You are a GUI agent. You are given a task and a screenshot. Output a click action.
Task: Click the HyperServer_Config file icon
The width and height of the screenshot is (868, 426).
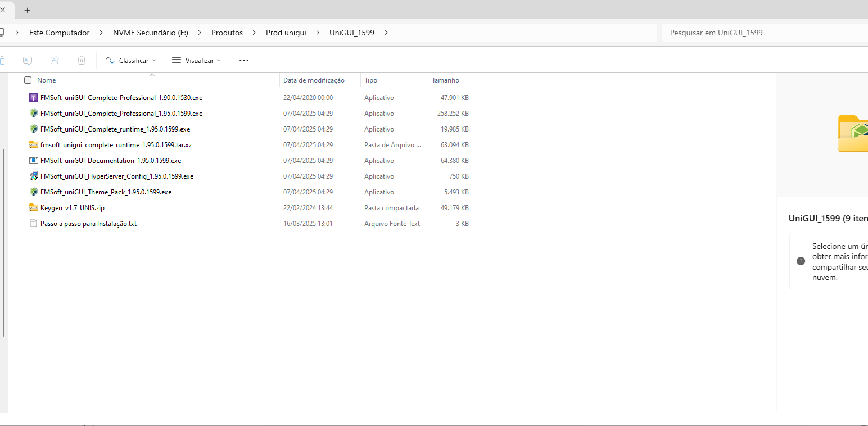(33, 176)
